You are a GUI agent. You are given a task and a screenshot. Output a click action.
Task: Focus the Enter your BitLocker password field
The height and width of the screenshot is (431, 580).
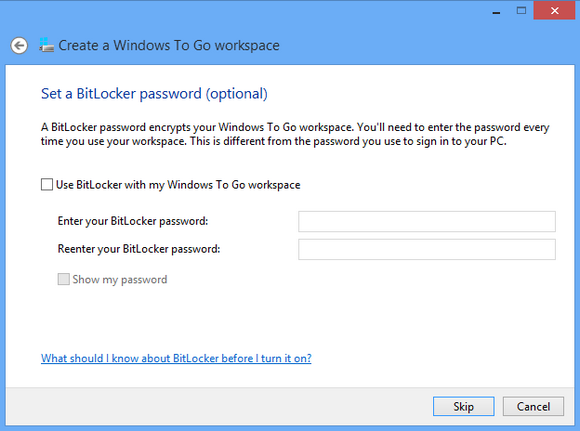point(427,221)
